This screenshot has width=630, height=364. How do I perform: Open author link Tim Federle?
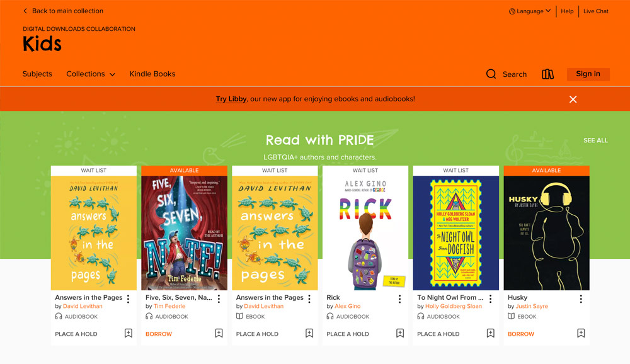click(169, 307)
